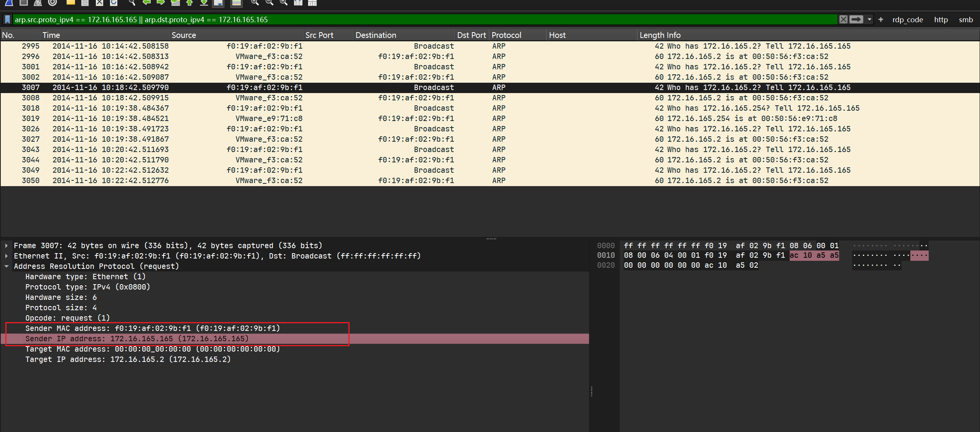Clear the display filter with X button
This screenshot has width=980, height=432.
click(x=843, y=20)
